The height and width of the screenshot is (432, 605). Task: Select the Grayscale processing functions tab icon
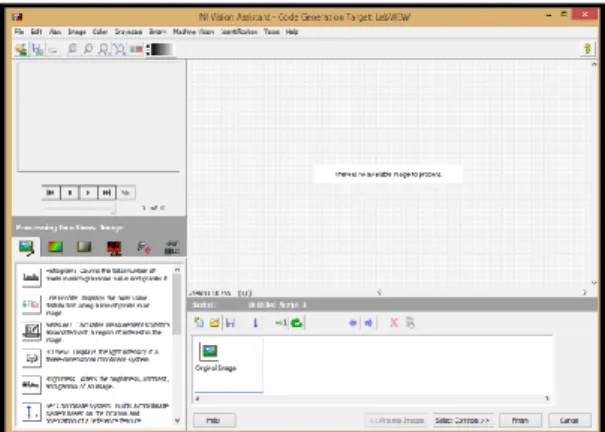(x=84, y=247)
